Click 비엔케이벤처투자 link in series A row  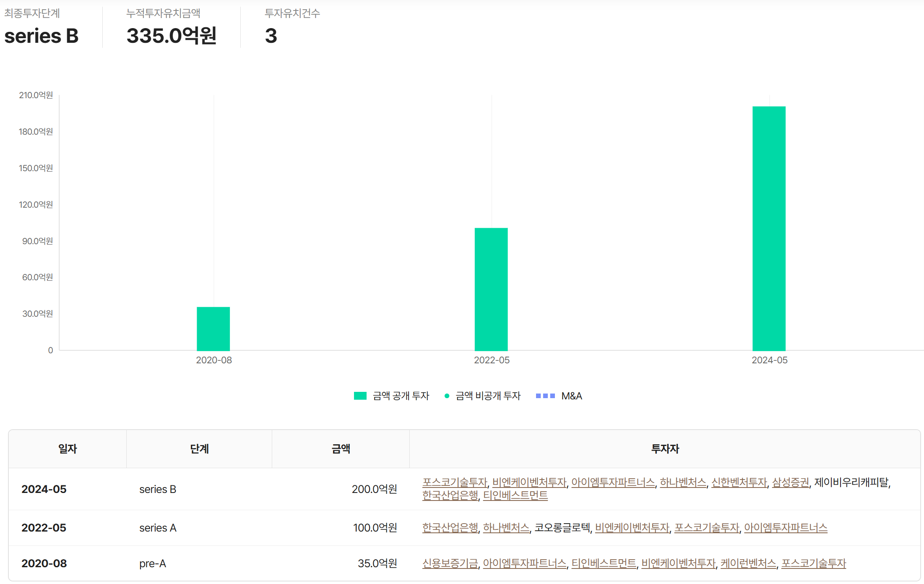coord(632,528)
